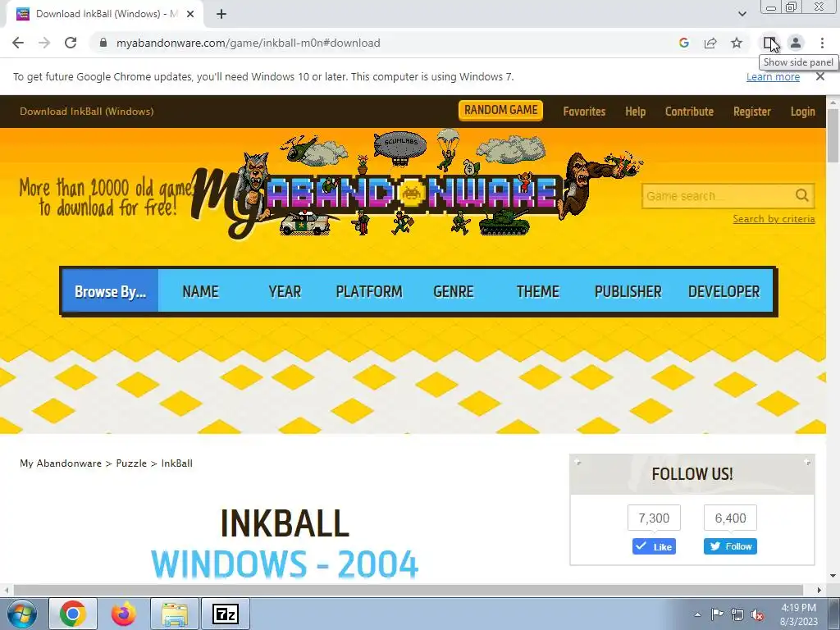Browse games by PUBLISHER
This screenshot has width=840, height=630.
tap(628, 291)
